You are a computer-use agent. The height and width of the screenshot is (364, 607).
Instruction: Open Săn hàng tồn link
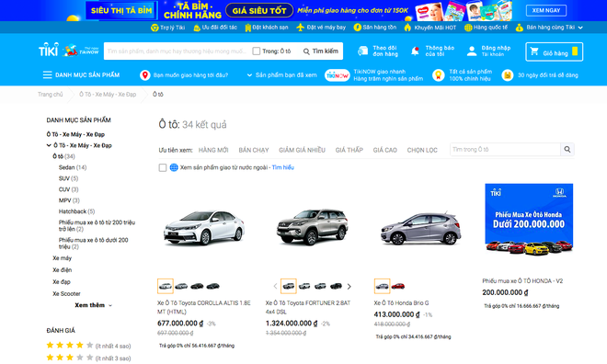[x=375, y=28]
